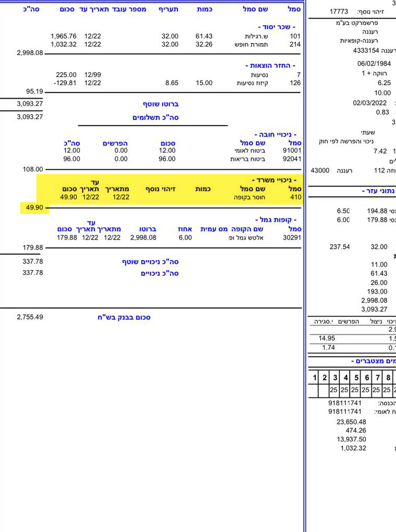Screen dimensions: 396x532
Task: Click value 14.95 under סגירה column
Action: tap(326, 338)
